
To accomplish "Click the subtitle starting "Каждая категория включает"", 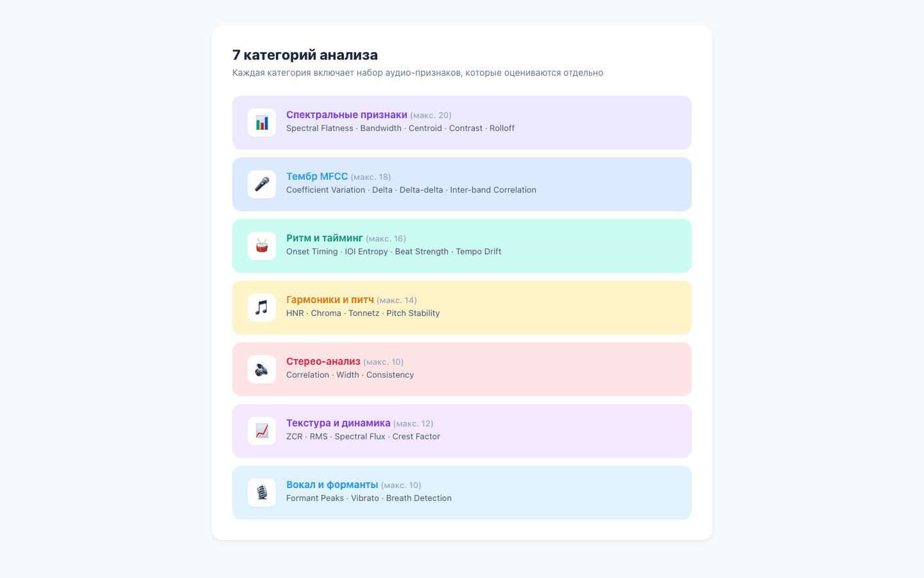I will [417, 73].
